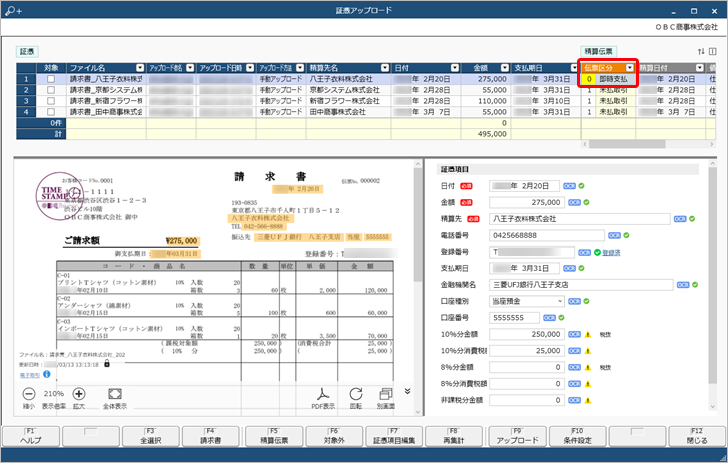This screenshot has height=463, width=728.
Task: Click F9 アップロード function key
Action: (x=517, y=437)
